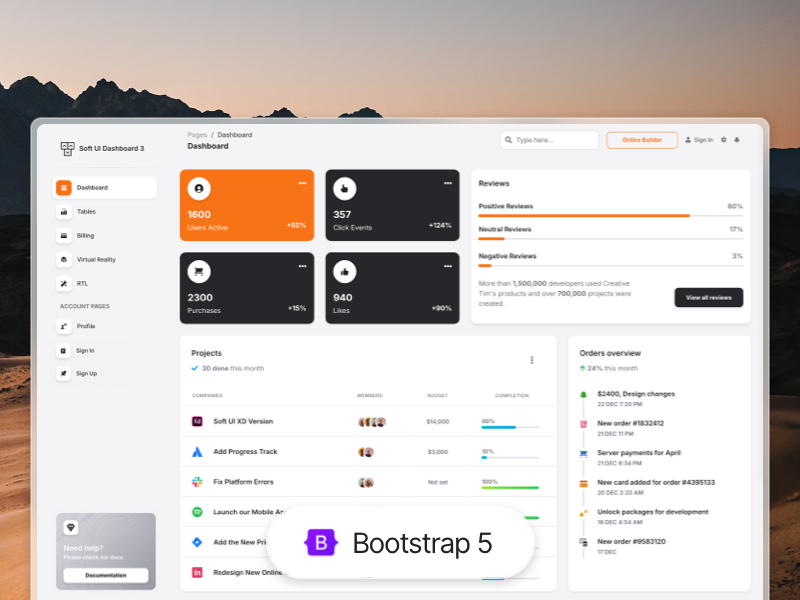Screen dimensions: 800x600
Task: Click the settings gear in the top navbar
Action: pyautogui.click(x=723, y=140)
